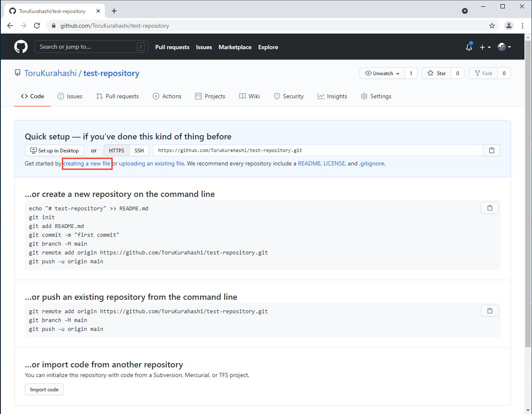This screenshot has width=532, height=414.
Task: Open the ToruKurahashi owner link
Action: coord(50,73)
